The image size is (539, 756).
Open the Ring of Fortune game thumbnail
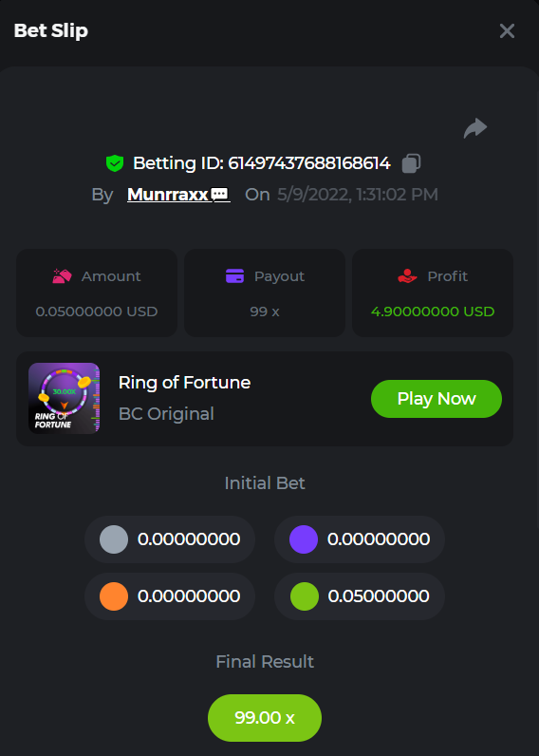click(65, 398)
